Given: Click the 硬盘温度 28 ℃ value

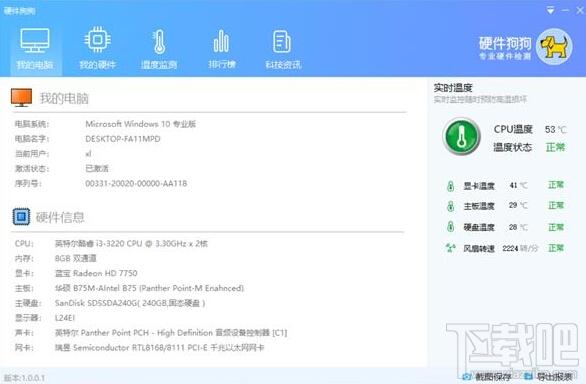Looking at the screenshot, I should point(518,227).
